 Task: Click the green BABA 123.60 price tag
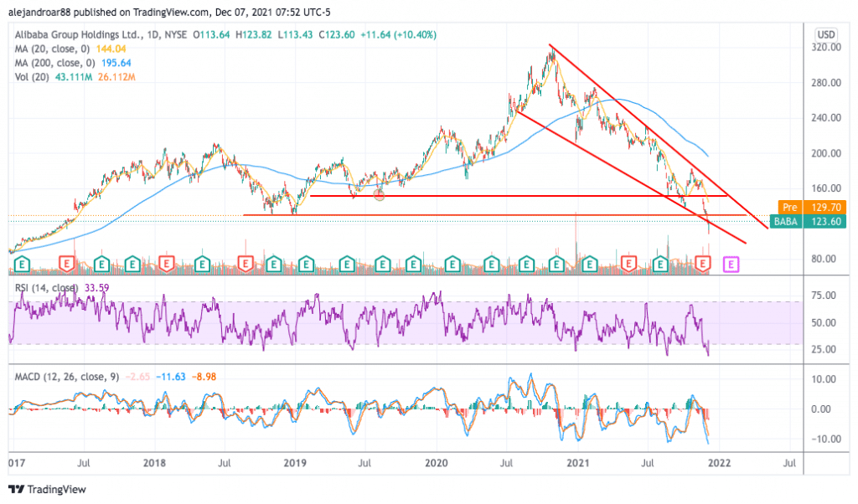tap(808, 221)
